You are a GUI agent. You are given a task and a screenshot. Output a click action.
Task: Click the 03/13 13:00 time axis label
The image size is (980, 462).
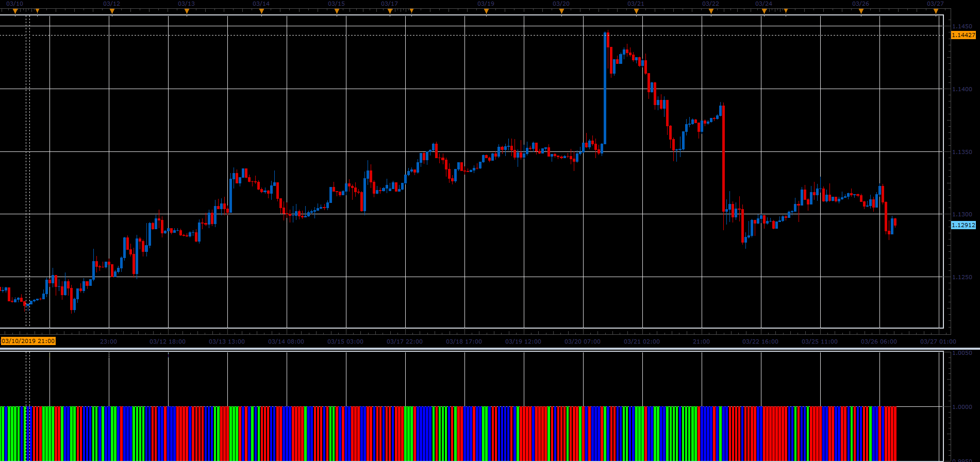227,341
